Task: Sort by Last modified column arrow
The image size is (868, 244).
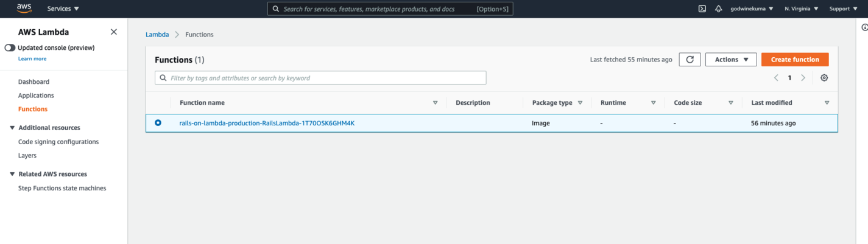Action: click(x=827, y=103)
